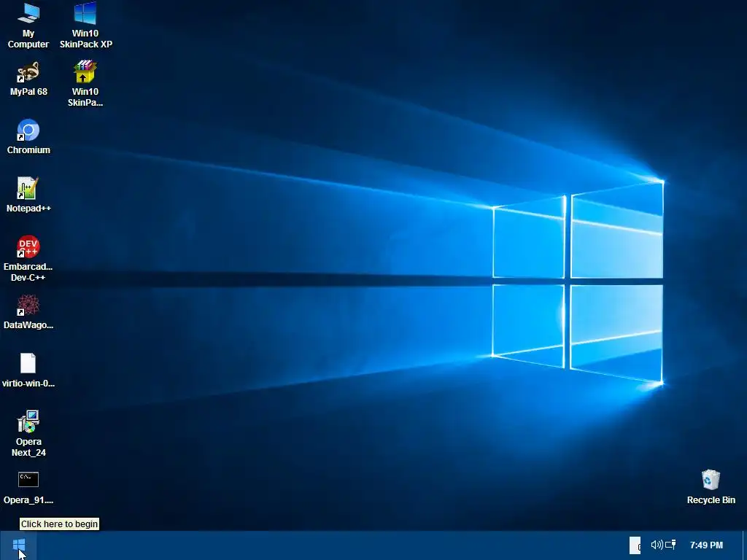
Task: Select the MyPal 68 raccoon shortcut
Action: pyautogui.click(x=28, y=72)
